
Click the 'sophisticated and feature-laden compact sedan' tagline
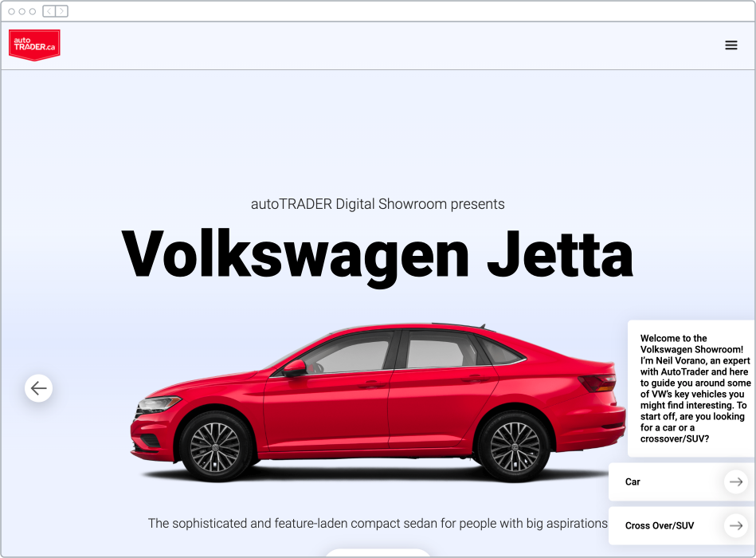378,523
